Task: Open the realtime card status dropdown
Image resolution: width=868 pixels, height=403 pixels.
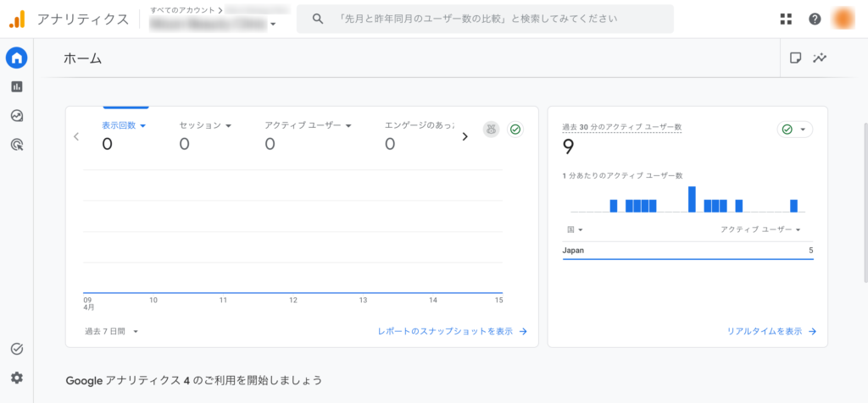Action: 794,130
